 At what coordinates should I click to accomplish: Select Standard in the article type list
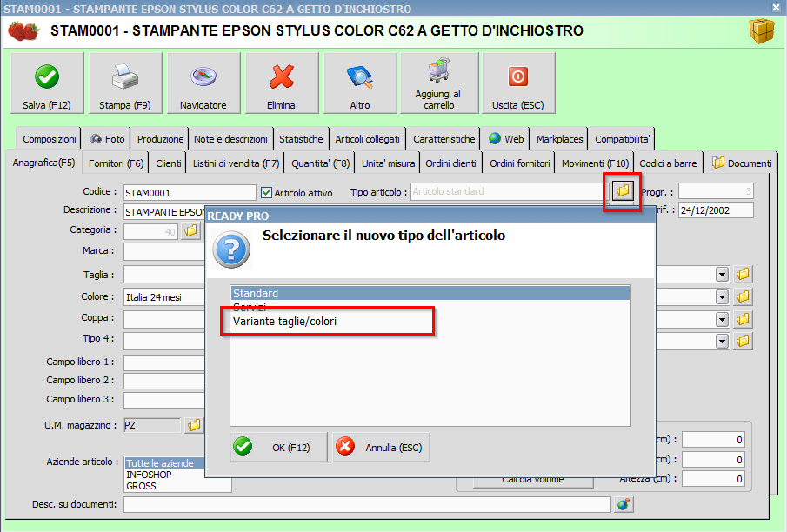[430, 293]
